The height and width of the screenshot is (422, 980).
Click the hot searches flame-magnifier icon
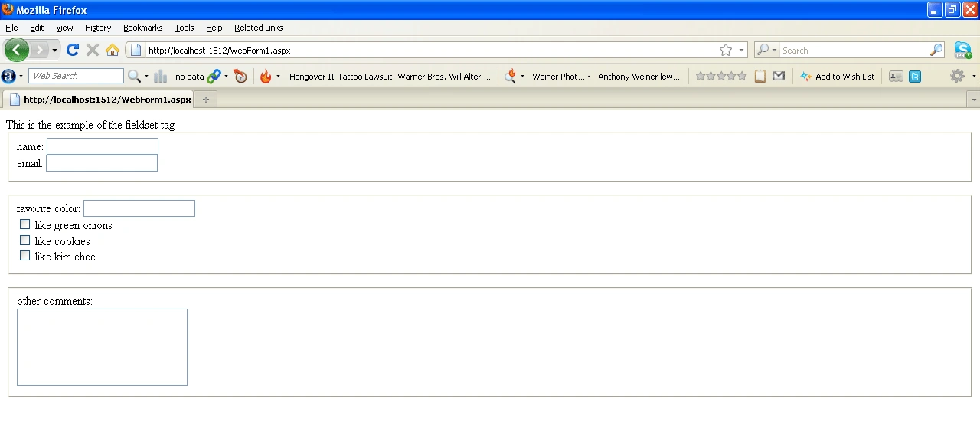point(511,76)
